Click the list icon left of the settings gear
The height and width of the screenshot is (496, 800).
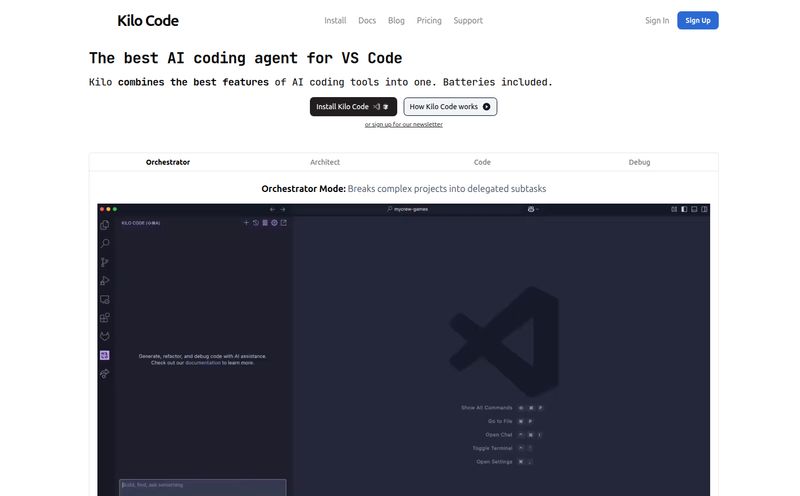point(265,223)
